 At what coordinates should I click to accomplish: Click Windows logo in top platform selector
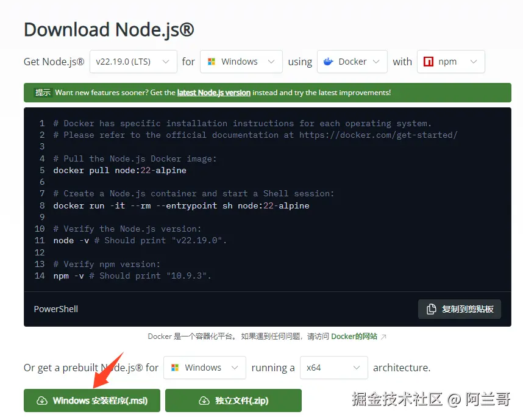point(211,62)
